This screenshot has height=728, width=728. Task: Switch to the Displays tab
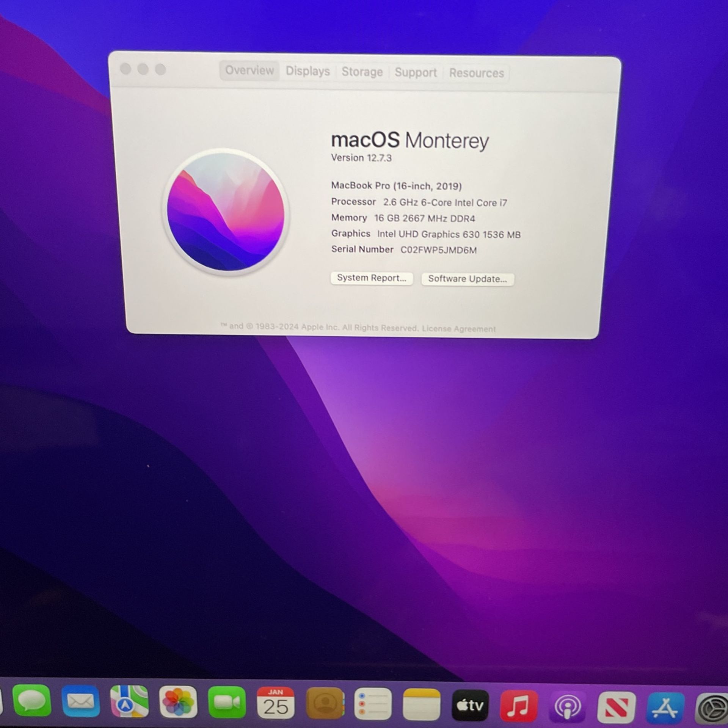[307, 72]
